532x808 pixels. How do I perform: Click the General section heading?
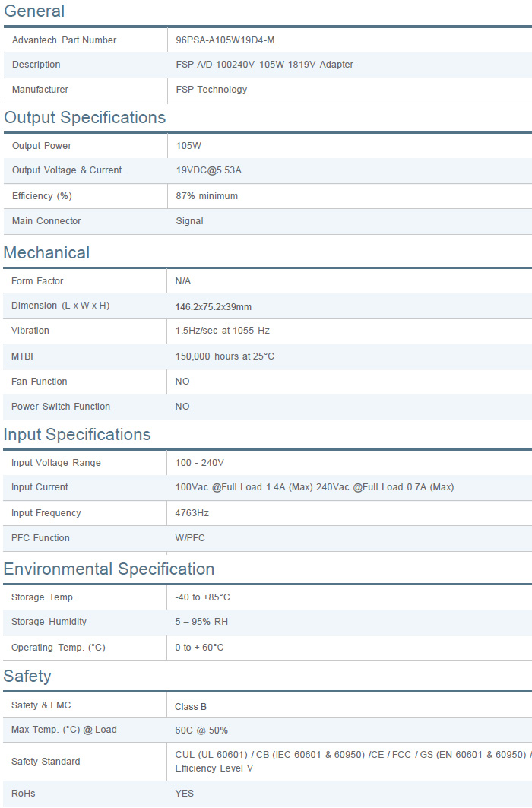pyautogui.click(x=34, y=11)
